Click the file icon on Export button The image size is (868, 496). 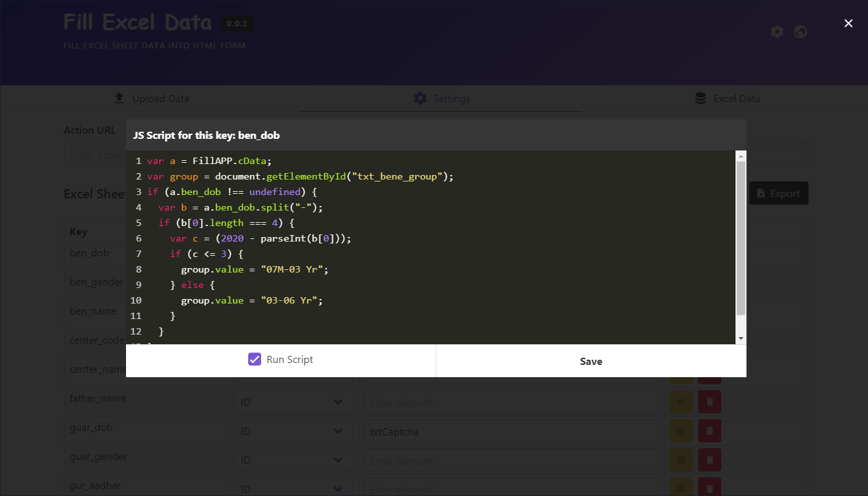pyautogui.click(x=761, y=193)
